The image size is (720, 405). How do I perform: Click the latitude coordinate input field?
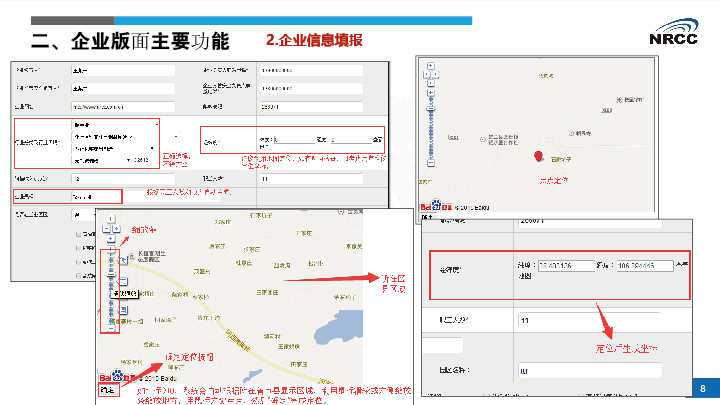tap(564, 266)
